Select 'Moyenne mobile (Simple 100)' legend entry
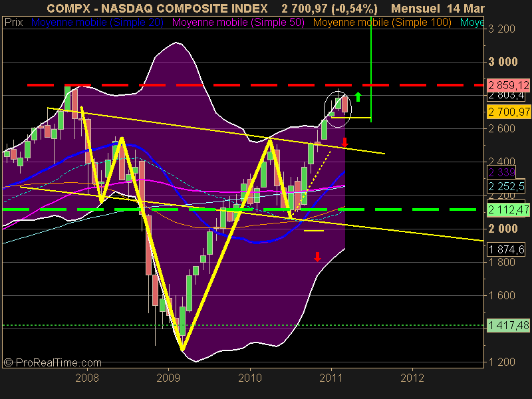Image resolution: width=532 pixels, height=399 pixels. tap(382, 23)
